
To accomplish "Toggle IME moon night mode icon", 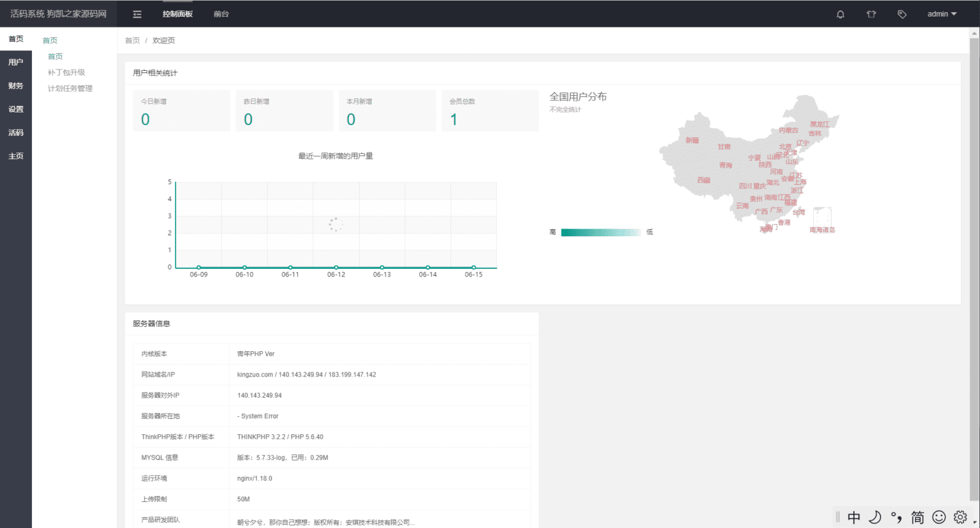I will 875,517.
